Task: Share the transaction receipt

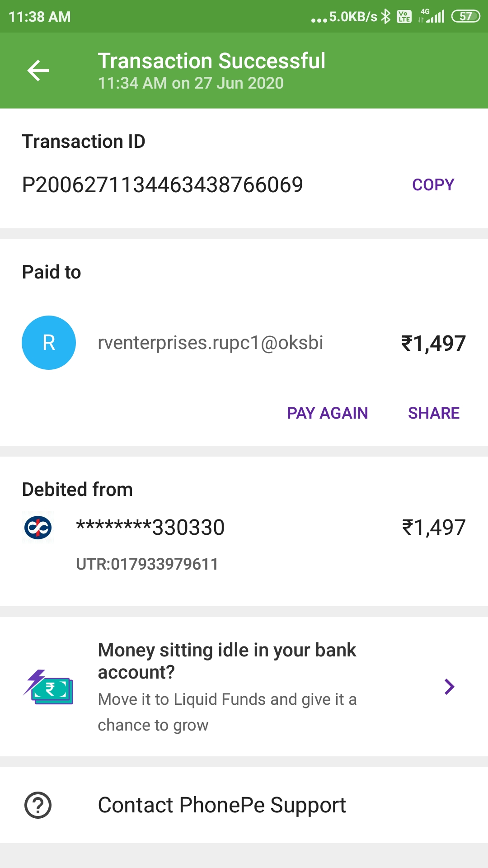Action: point(433,413)
